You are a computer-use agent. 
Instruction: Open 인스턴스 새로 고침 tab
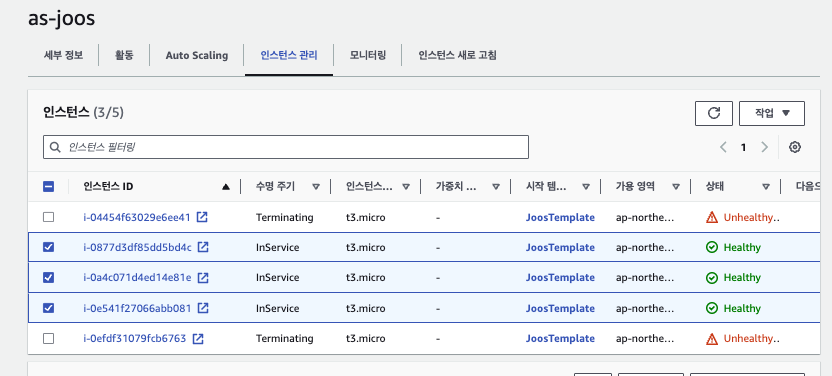tap(457, 55)
